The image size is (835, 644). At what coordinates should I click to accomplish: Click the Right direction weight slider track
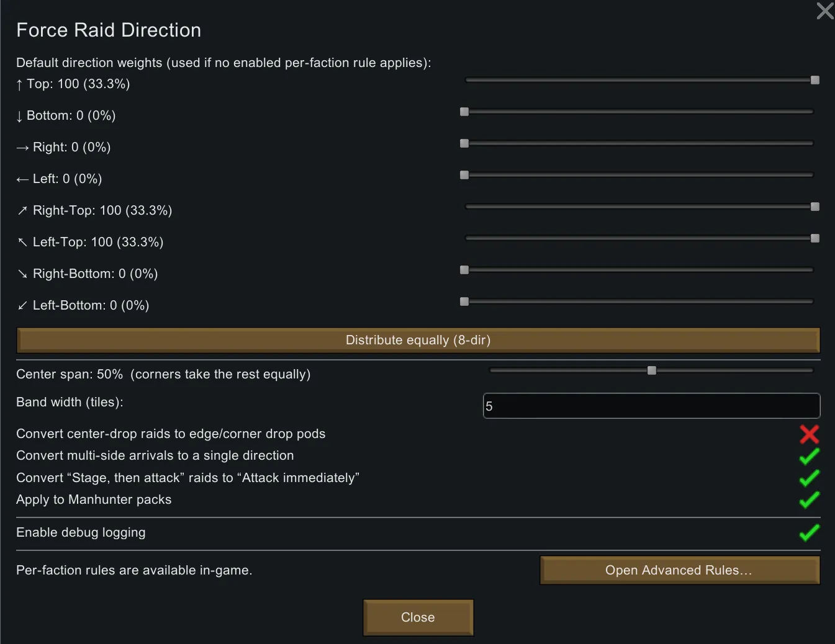(639, 143)
